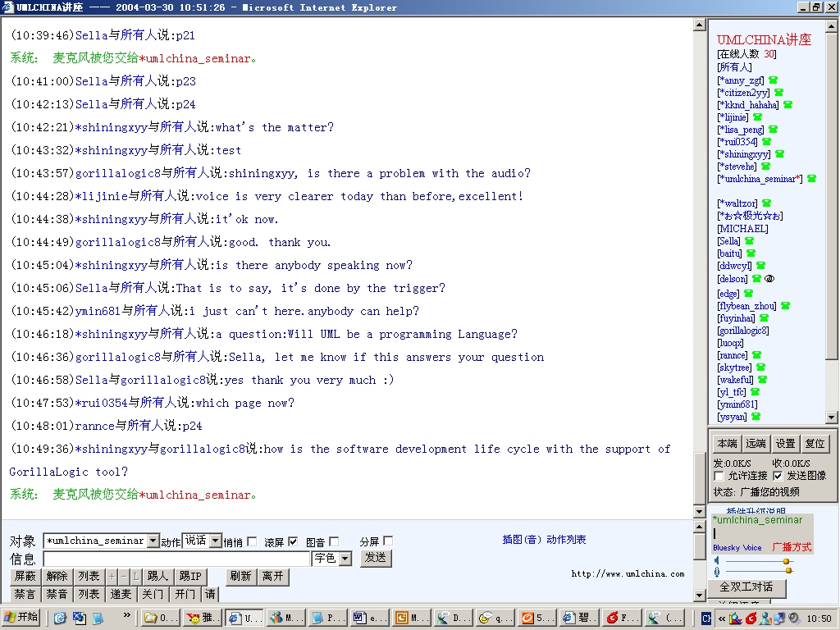840x630 pixels.
Task: Click the phone icon beside wakeful
Action: tap(762, 380)
